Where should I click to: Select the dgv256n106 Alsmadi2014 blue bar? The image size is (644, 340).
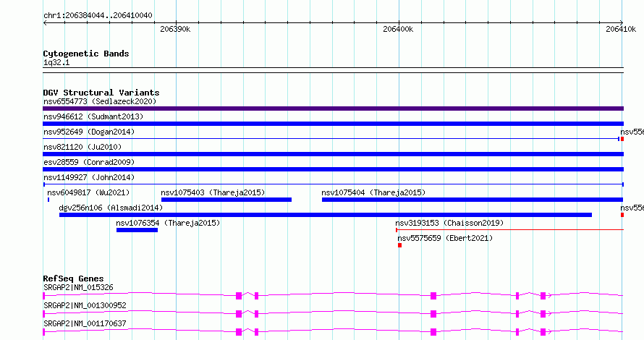(x=326, y=215)
